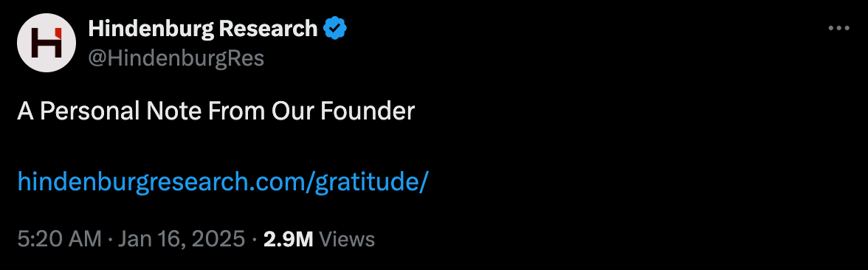Click the Hindenburg Research display name

coord(202,28)
